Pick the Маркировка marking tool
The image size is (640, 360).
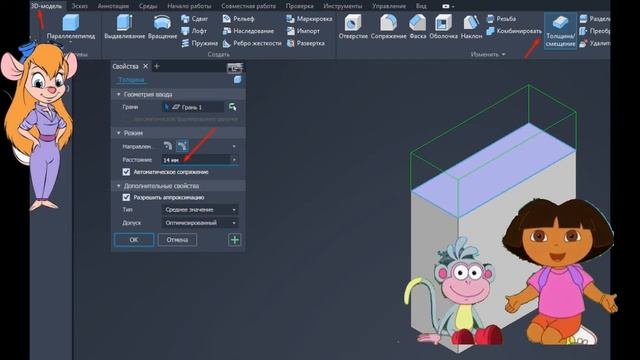pos(309,19)
